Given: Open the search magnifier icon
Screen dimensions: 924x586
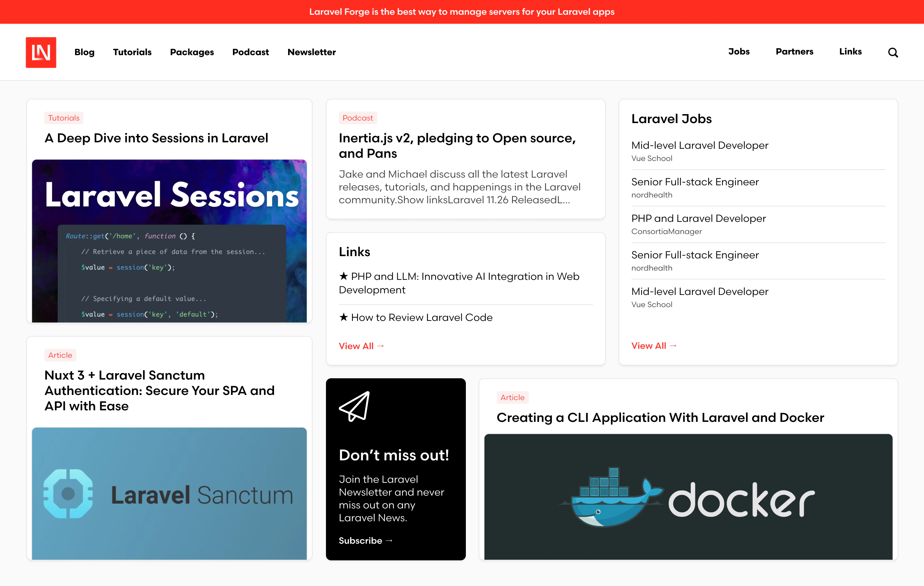Looking at the screenshot, I should tap(893, 52).
